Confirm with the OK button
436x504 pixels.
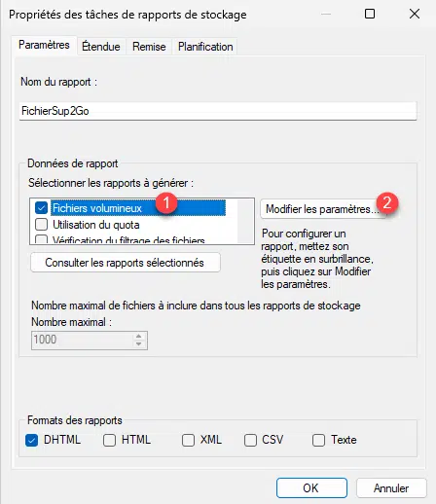pos(311,487)
